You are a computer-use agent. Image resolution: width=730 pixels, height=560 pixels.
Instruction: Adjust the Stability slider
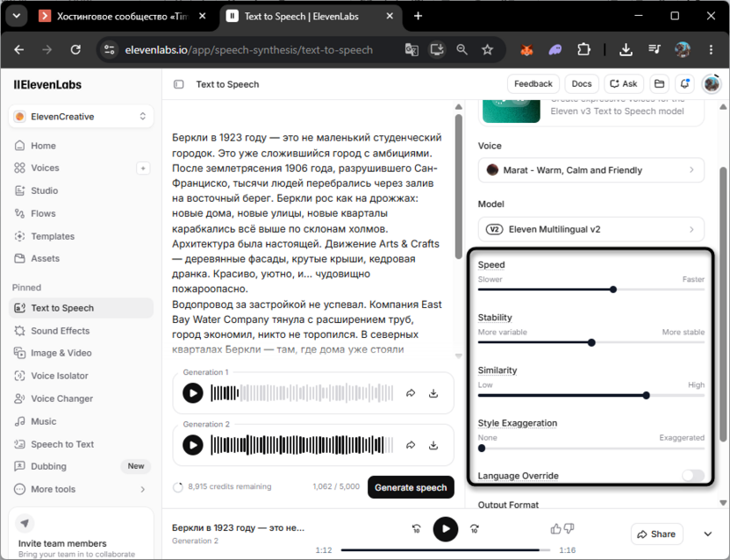coord(591,342)
